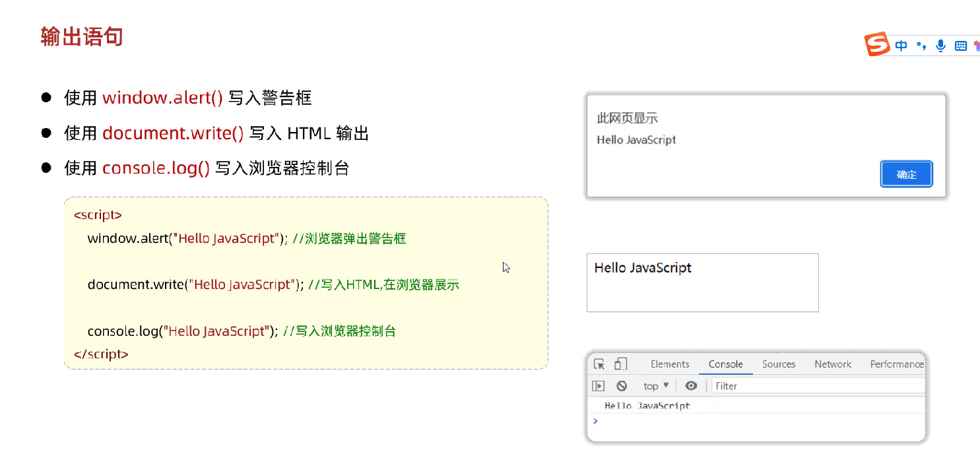Click the device toolbar icon in DevTools
The height and width of the screenshot is (452, 980).
(x=620, y=364)
